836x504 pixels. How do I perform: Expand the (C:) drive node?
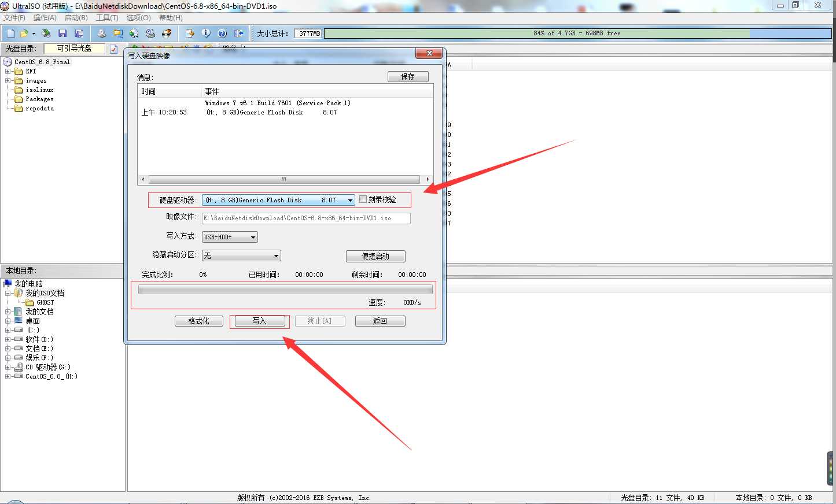coord(8,330)
